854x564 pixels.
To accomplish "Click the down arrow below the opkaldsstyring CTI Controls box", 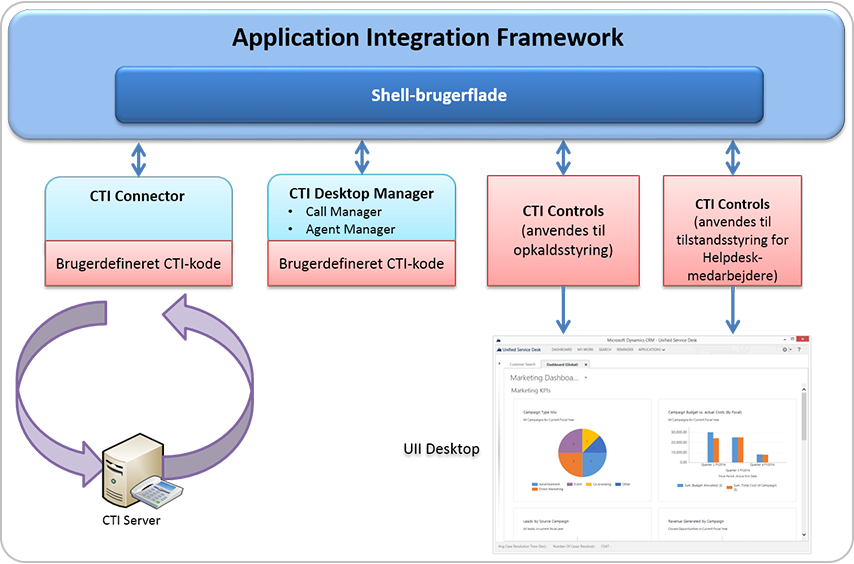I will [563, 310].
